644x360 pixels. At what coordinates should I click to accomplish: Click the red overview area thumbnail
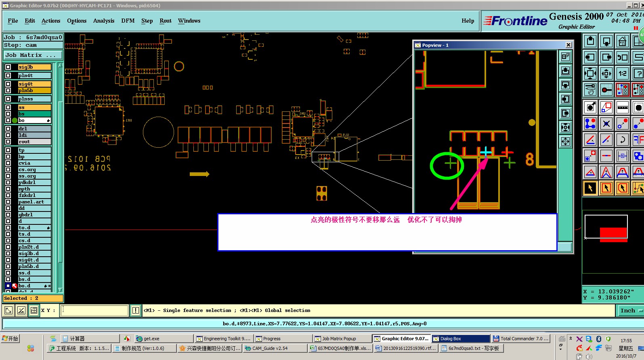click(613, 234)
